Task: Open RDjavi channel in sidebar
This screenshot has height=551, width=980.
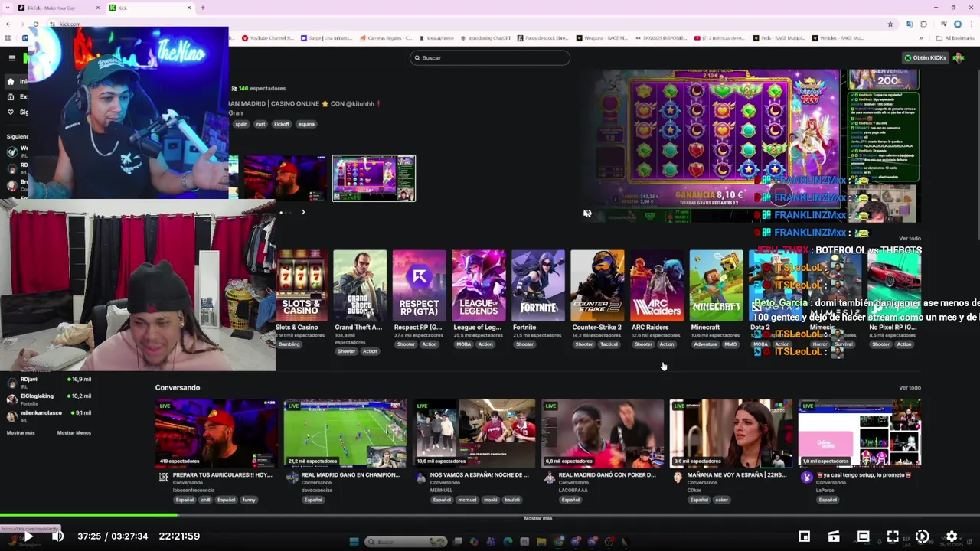Action: 50,382
